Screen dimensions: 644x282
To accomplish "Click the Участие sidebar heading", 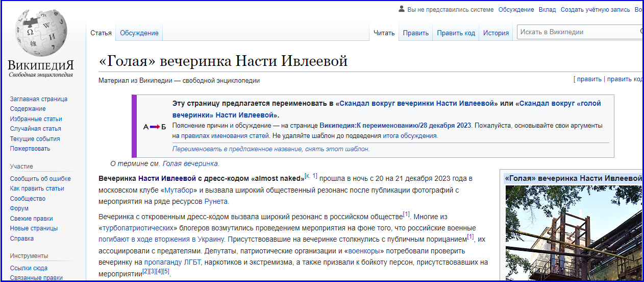I will pyautogui.click(x=21, y=167).
